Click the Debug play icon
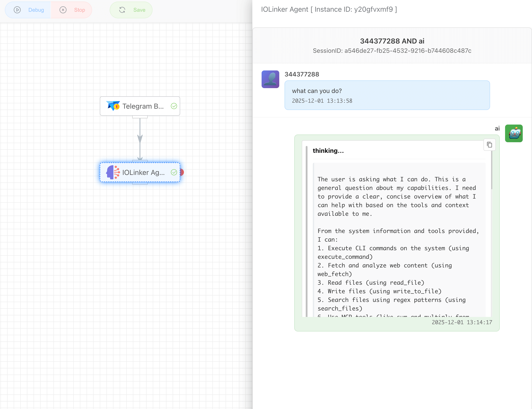Image resolution: width=532 pixels, height=409 pixels. coord(17,10)
